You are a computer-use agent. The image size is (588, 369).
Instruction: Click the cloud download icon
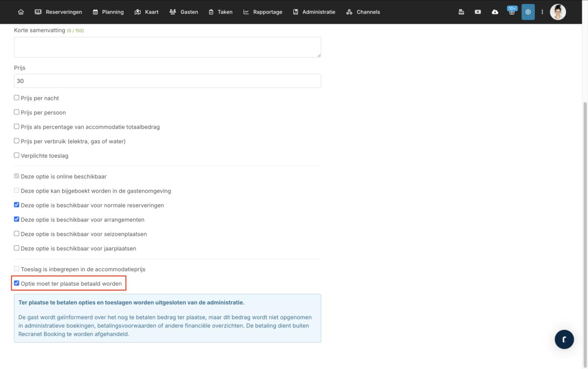coord(494,12)
